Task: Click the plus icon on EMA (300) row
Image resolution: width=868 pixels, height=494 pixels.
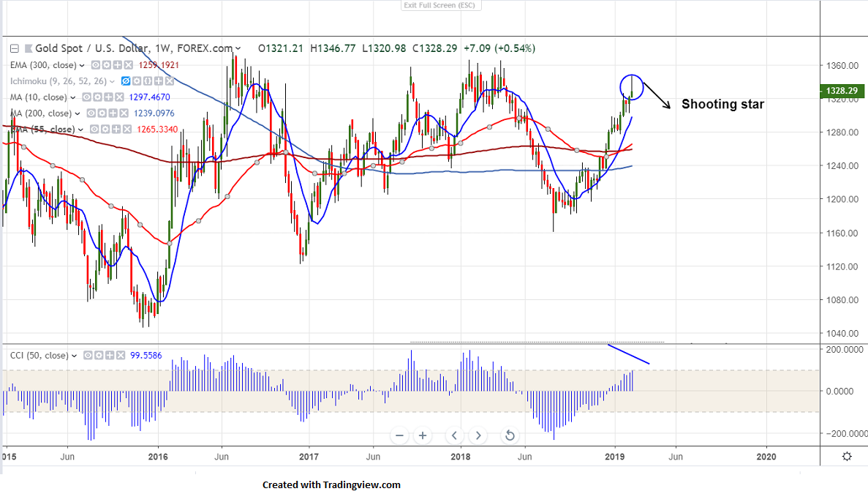Action: click(x=117, y=65)
